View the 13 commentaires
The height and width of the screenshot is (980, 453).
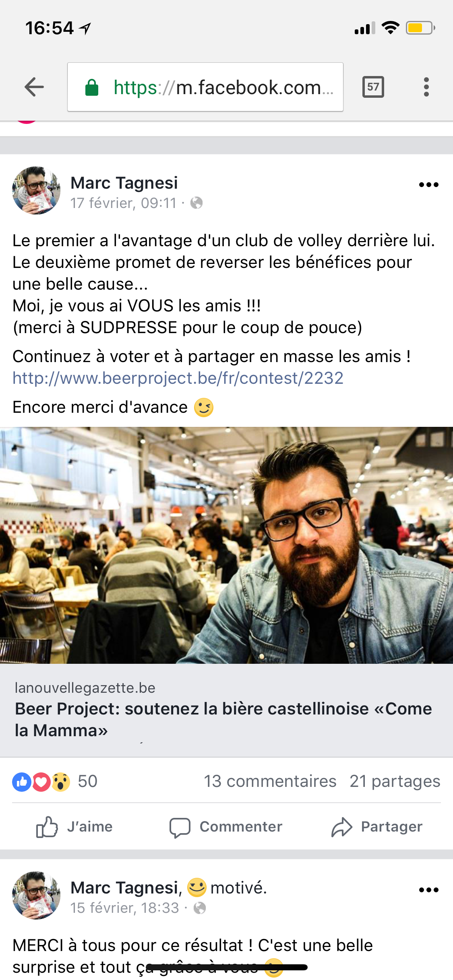click(270, 781)
